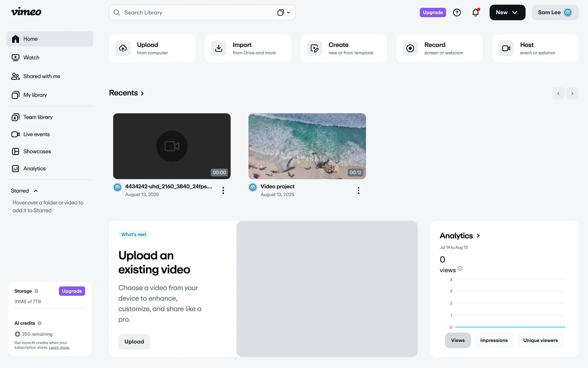
Task: Open the help question mark icon
Action: [x=457, y=13]
